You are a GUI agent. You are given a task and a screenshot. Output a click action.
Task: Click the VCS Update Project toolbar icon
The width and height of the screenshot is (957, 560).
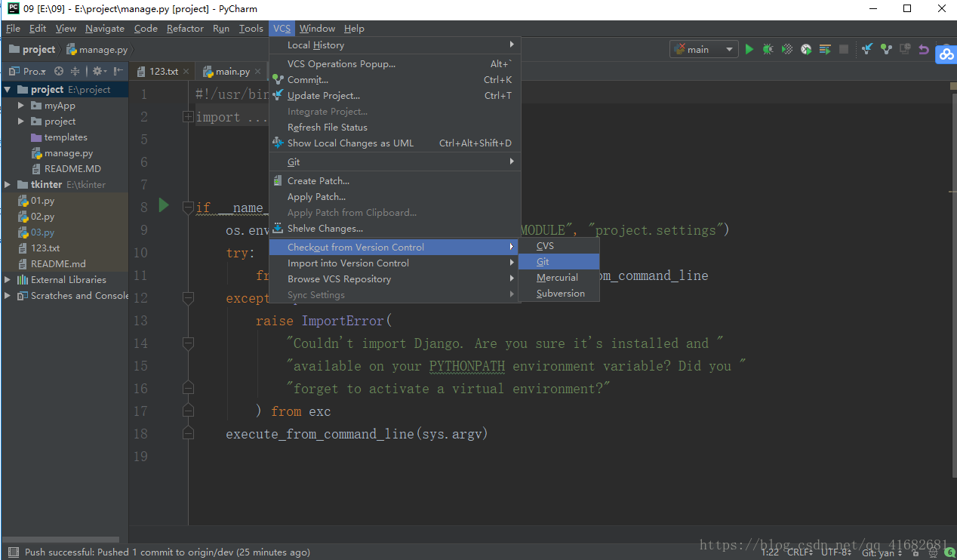click(867, 49)
